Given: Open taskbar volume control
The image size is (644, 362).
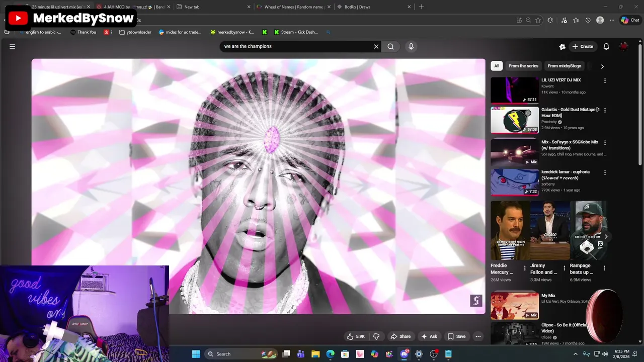Looking at the screenshot, I should (605, 354).
